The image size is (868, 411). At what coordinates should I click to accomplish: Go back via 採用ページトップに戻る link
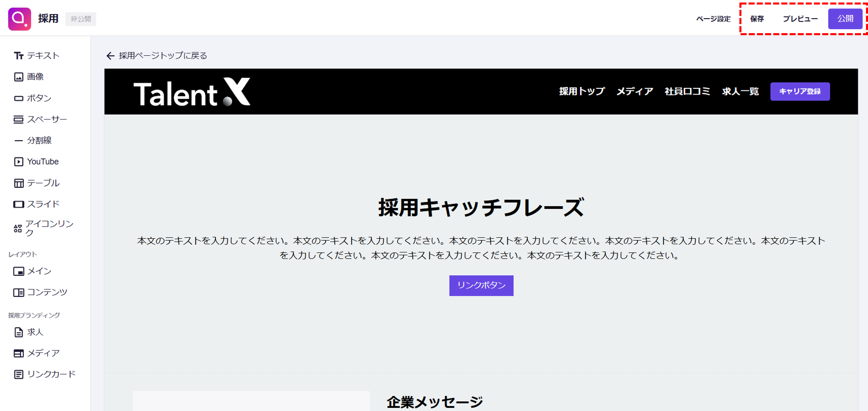pyautogui.click(x=157, y=56)
